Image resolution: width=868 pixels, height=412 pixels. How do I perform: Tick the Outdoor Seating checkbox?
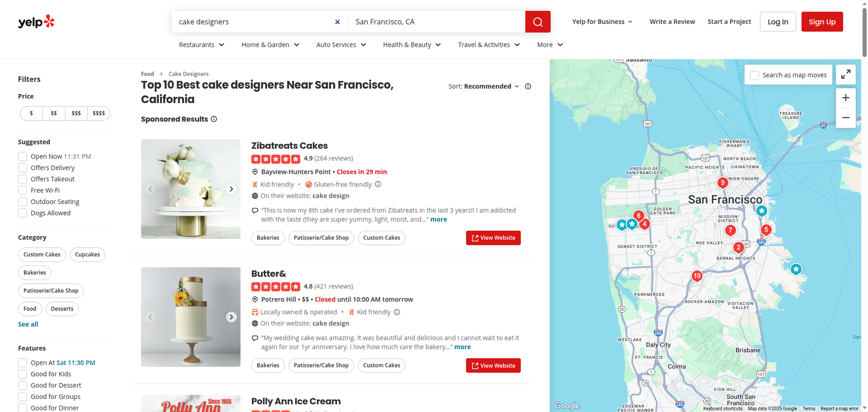click(23, 201)
